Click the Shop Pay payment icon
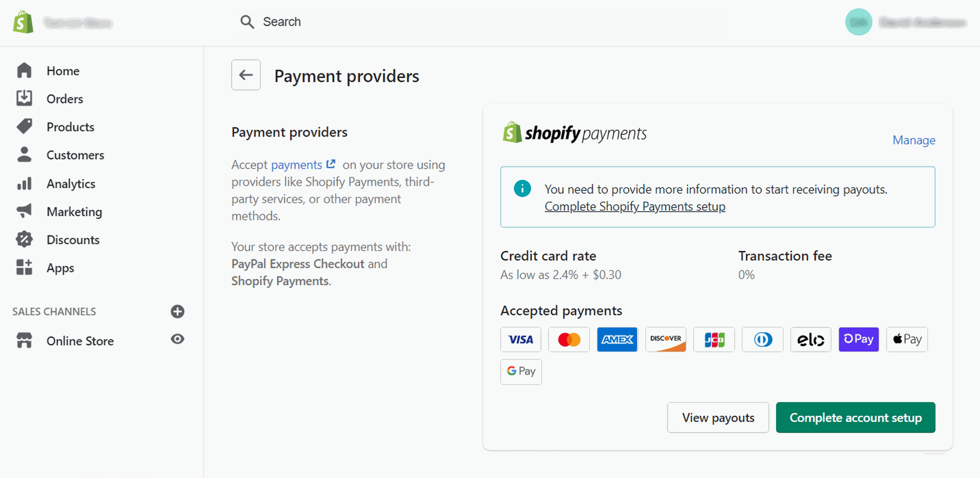Screen dimensions: 980x478 point(858,339)
